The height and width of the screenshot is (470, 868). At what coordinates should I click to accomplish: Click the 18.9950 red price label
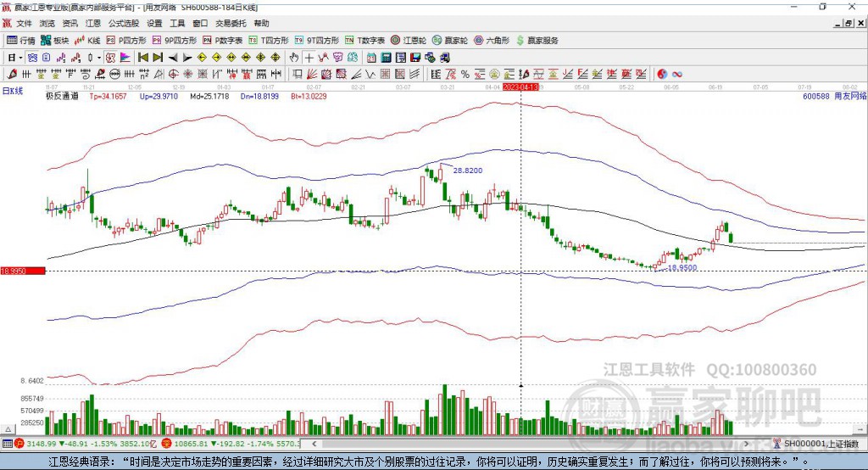[x=23, y=271]
